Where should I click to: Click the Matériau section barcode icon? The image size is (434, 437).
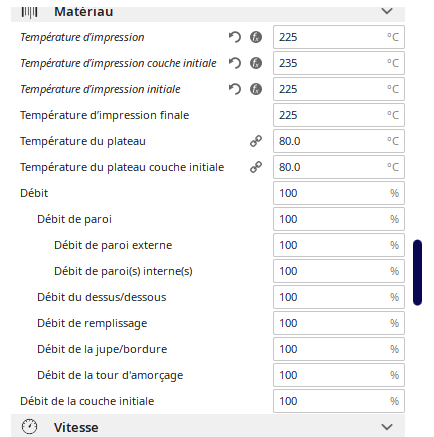click(29, 12)
